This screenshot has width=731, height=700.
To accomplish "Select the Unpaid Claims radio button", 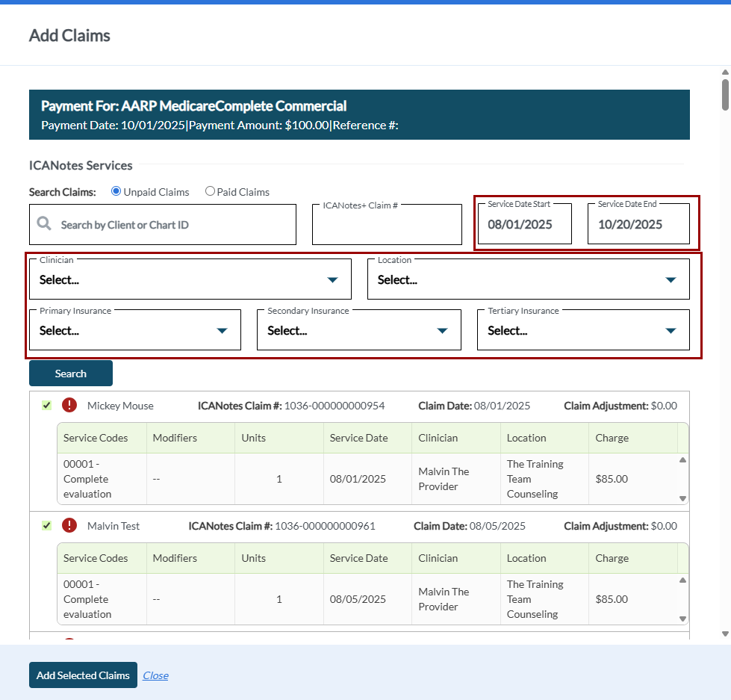I will [116, 191].
